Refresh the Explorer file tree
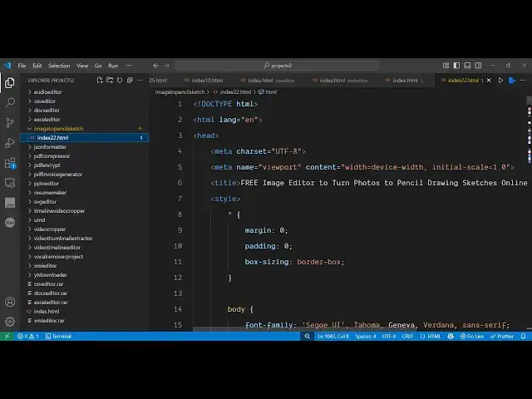 coord(120,81)
